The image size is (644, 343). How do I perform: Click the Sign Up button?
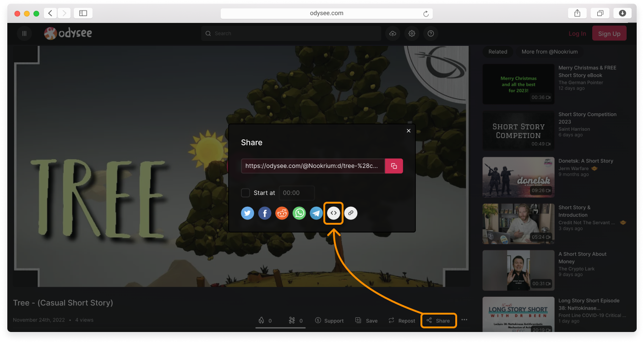609,33
